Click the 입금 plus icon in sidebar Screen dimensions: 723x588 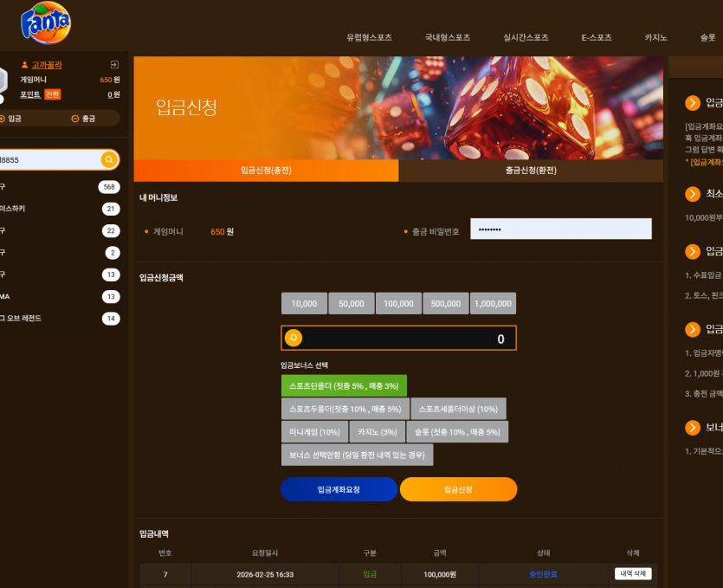[3, 119]
